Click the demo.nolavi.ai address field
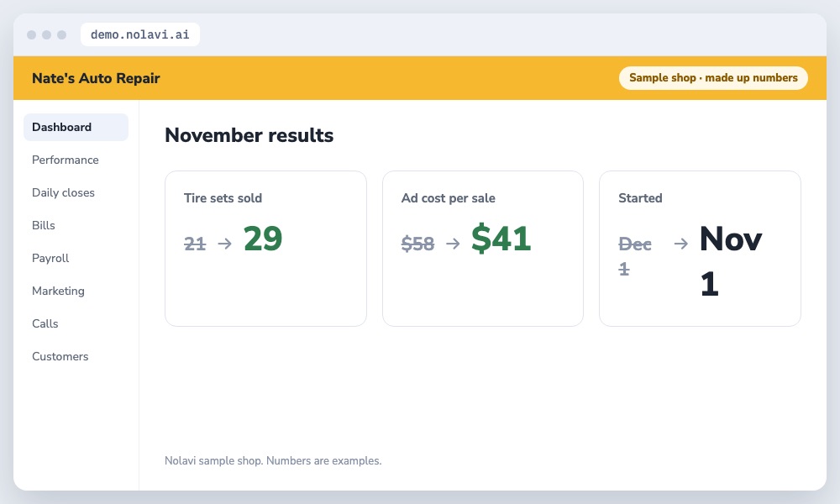 (x=139, y=34)
